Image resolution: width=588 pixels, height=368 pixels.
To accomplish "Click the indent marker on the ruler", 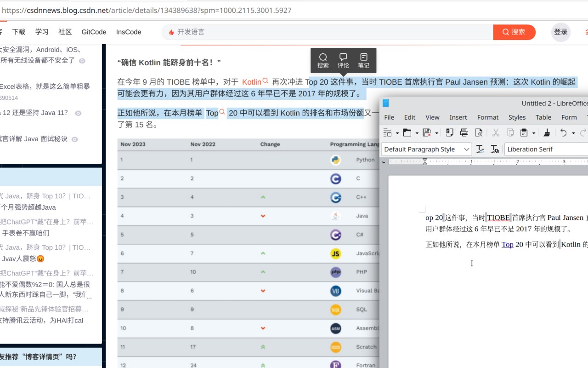I will 425,161.
